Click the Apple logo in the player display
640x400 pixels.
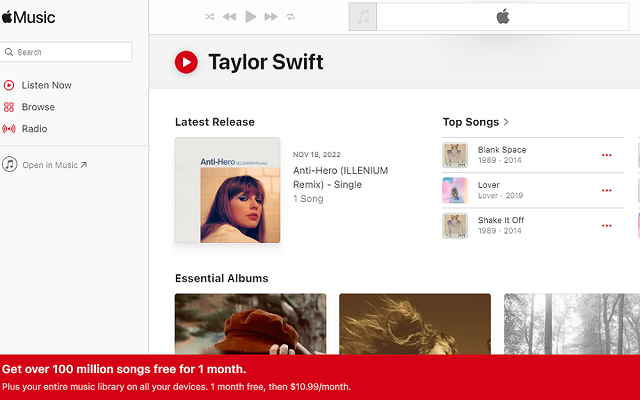[x=503, y=17]
